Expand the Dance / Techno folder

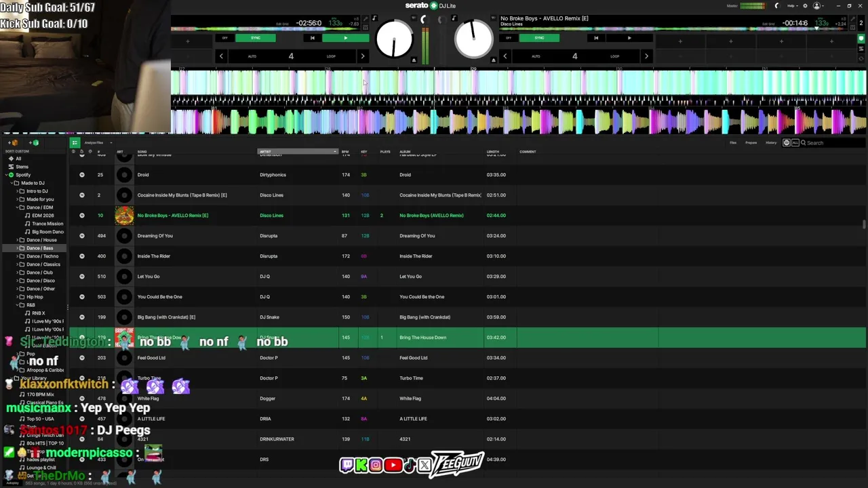[16, 256]
